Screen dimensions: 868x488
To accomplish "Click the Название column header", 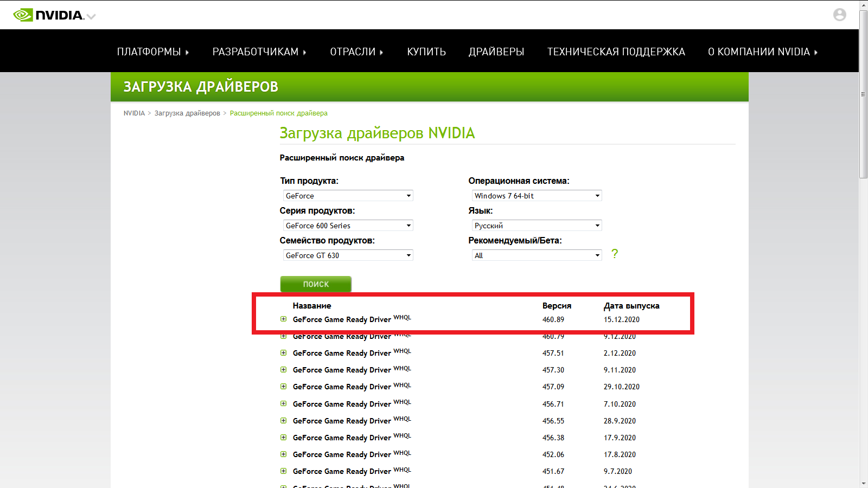I will coord(312,306).
